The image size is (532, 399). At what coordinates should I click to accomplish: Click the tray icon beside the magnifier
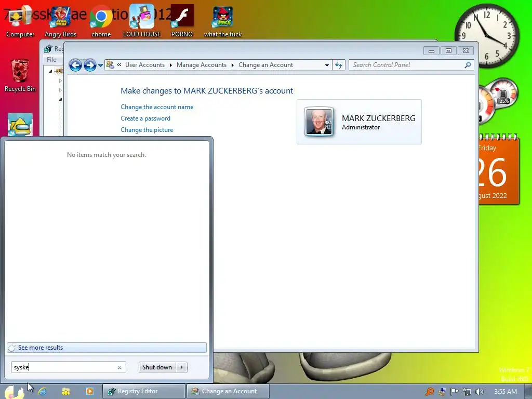pyautogui.click(x=442, y=392)
